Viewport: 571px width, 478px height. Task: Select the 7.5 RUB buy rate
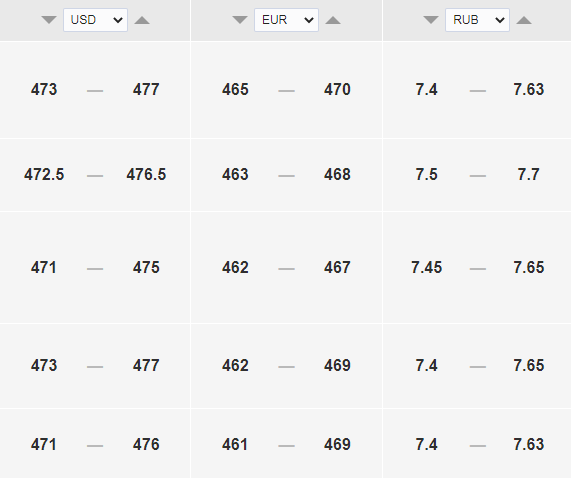pos(426,174)
